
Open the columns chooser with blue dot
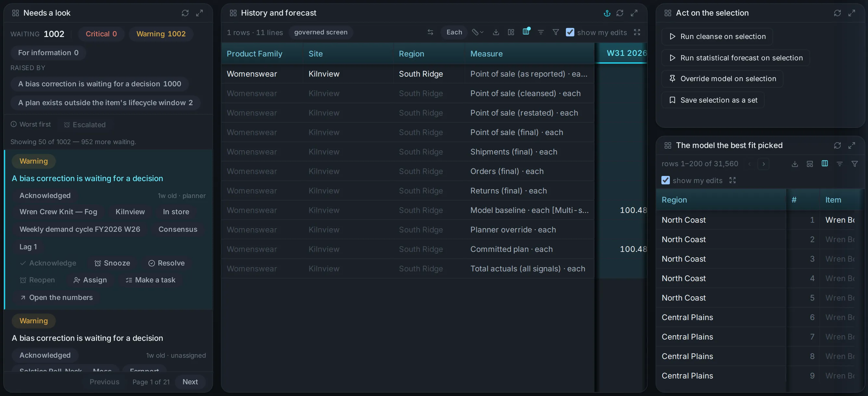pos(526,32)
